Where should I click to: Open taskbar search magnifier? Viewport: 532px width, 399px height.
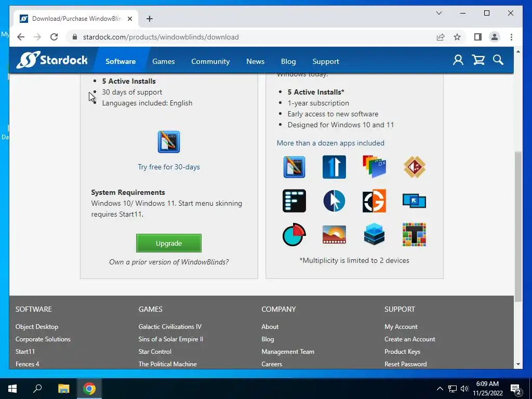(x=37, y=389)
